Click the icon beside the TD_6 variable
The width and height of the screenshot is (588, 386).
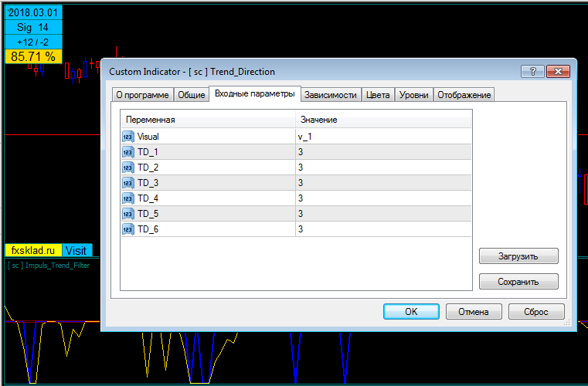point(127,229)
